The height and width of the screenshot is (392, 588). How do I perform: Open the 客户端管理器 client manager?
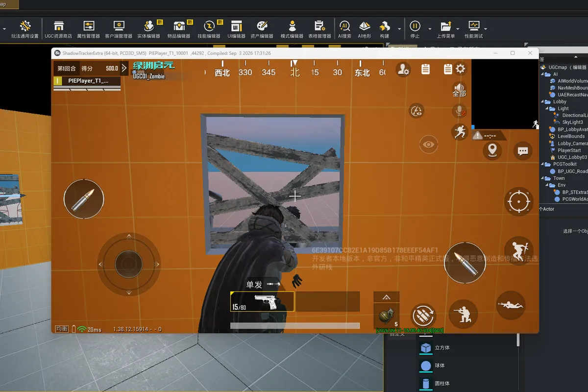119,29
